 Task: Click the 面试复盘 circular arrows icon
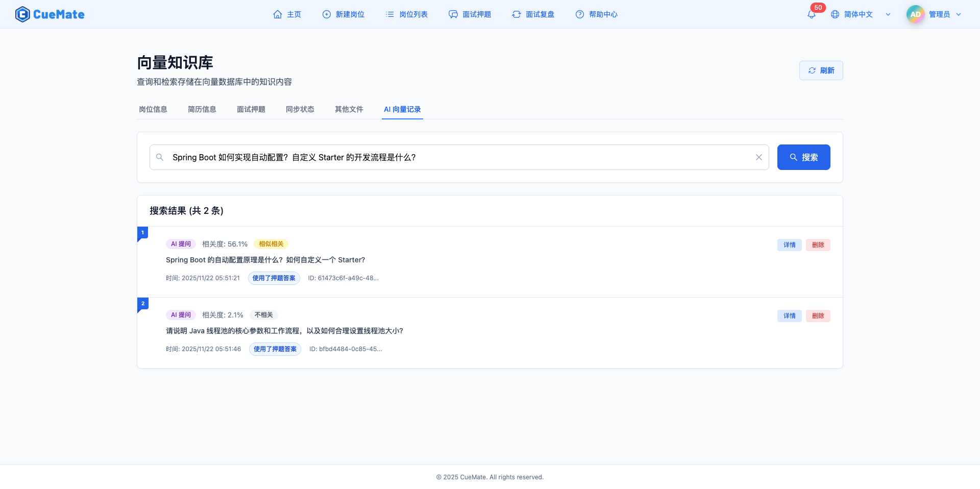(x=516, y=14)
